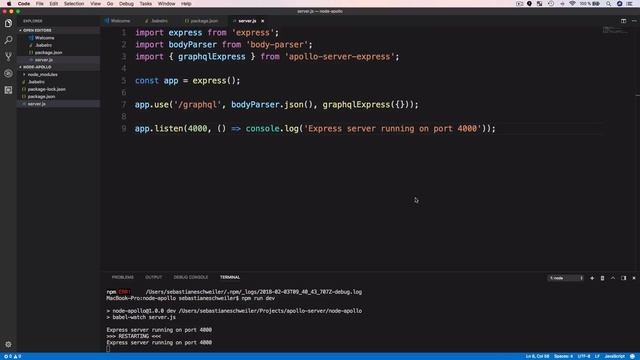The height and width of the screenshot is (360, 640).
Task: Switch to the Output panel tab
Action: pyautogui.click(x=153, y=278)
